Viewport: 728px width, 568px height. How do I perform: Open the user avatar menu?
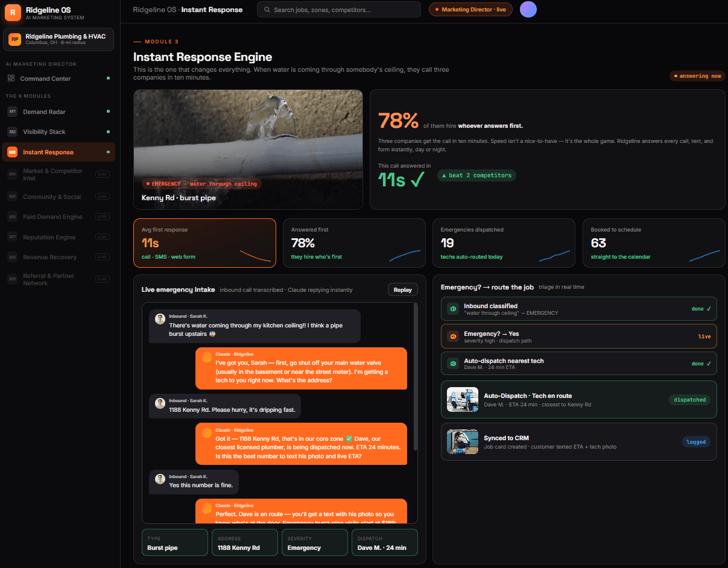coord(528,9)
